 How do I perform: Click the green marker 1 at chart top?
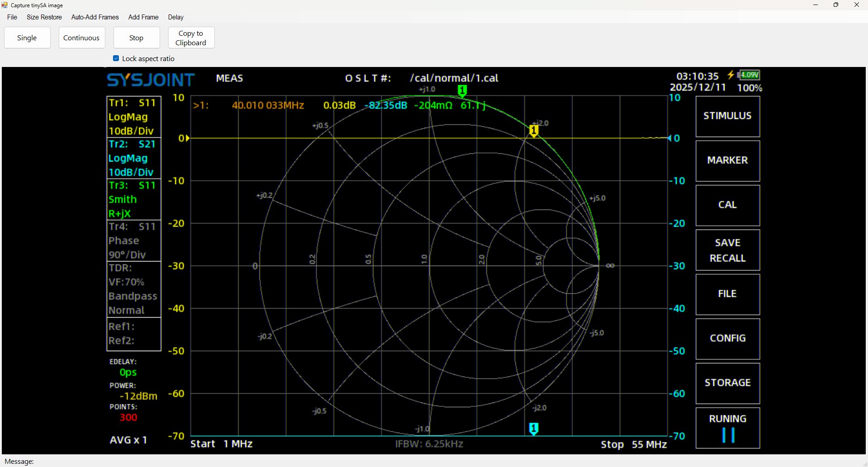pyautogui.click(x=462, y=91)
